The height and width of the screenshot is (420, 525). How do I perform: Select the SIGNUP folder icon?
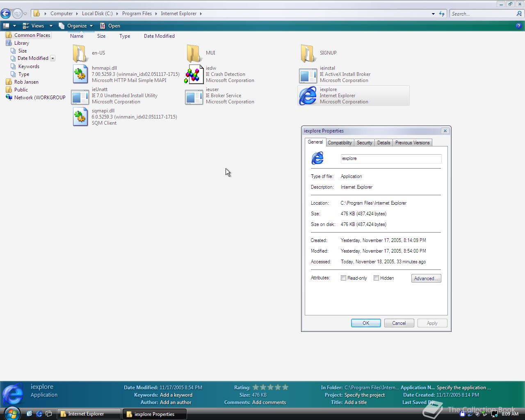point(308,53)
